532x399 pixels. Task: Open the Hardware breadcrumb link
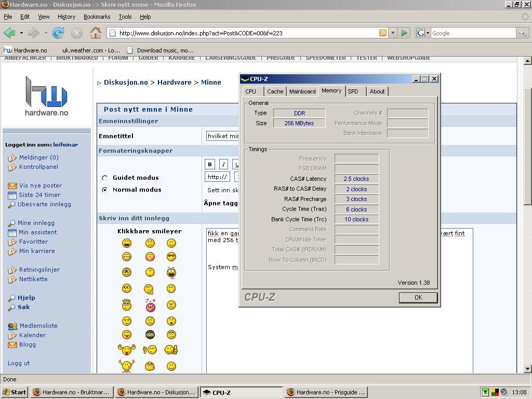coord(175,83)
